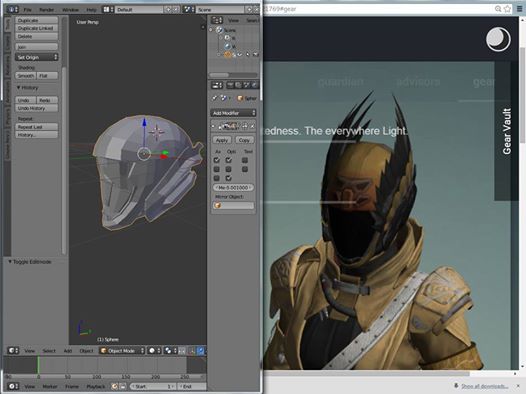Toggle third-row Axis checkbox in Mirror modifier
Image resolution: width=526 pixels, height=394 pixels.
pyautogui.click(x=217, y=178)
